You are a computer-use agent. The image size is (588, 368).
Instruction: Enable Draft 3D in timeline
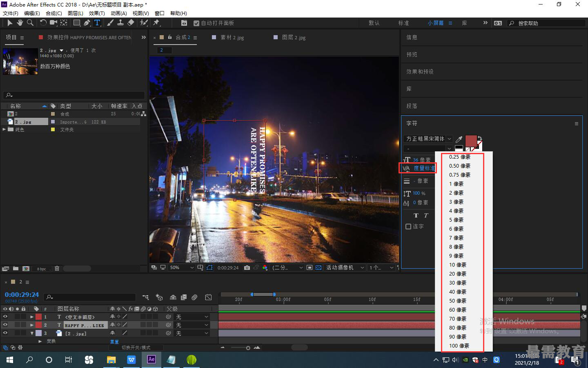[159, 297]
